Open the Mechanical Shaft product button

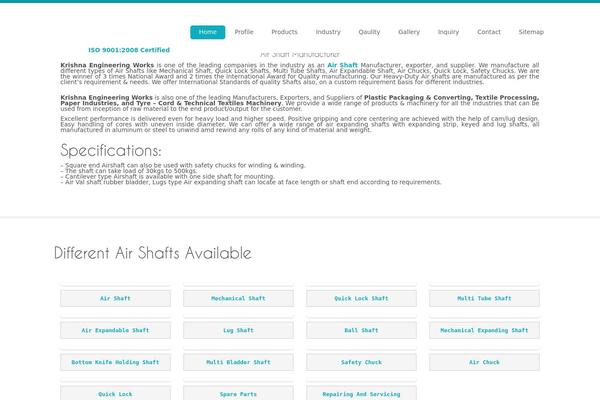coord(238,298)
